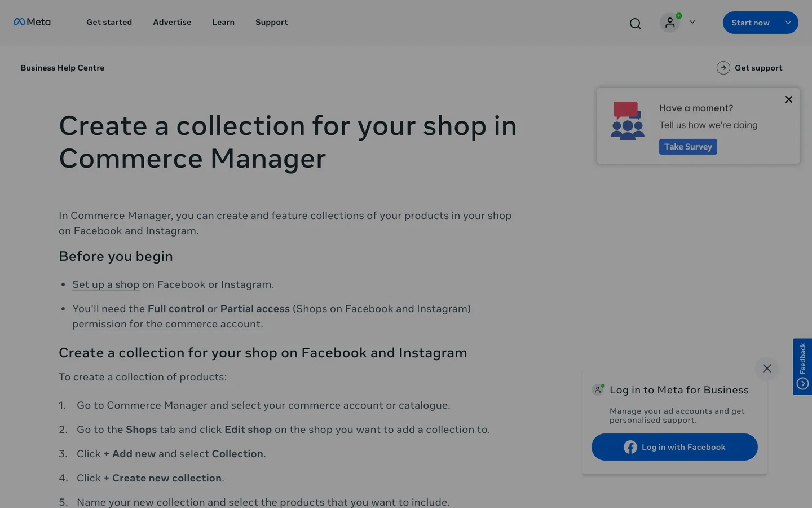Expand the Start now dropdown arrow
The image size is (812, 508).
click(788, 23)
